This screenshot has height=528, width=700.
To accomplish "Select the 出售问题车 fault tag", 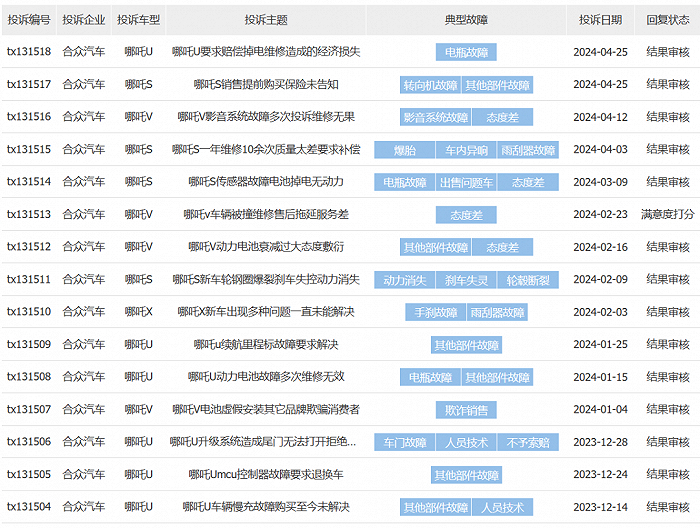I will coord(466,182).
